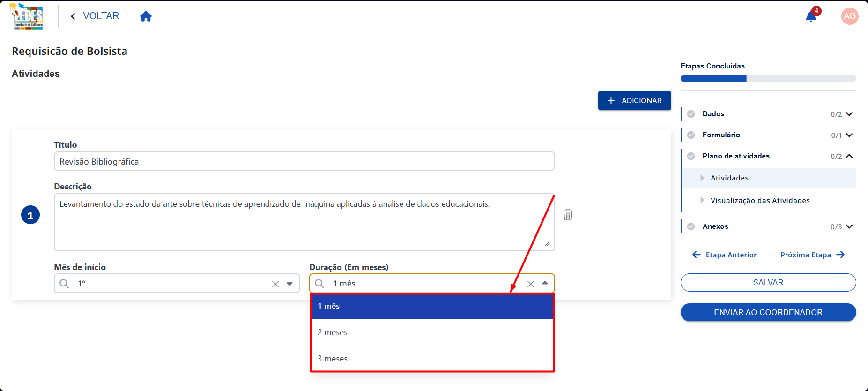Expand the Formulário section chevron
This screenshot has height=391, width=868.
(x=849, y=135)
